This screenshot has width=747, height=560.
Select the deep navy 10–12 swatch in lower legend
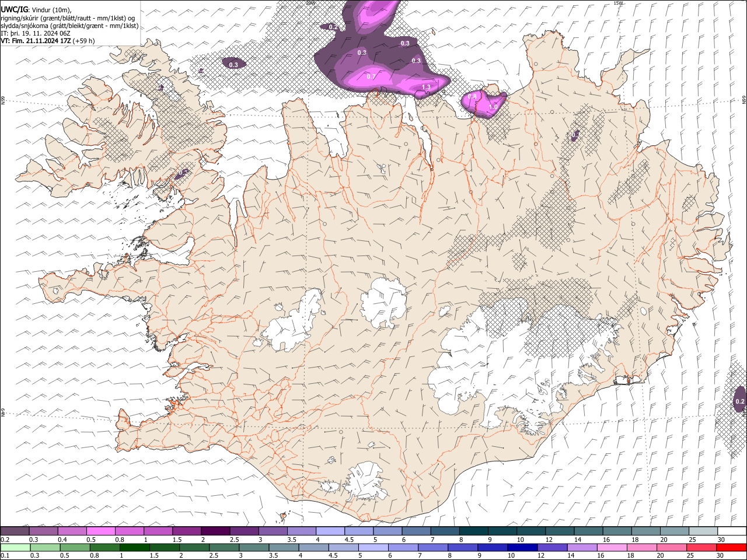pyautogui.click(x=522, y=547)
